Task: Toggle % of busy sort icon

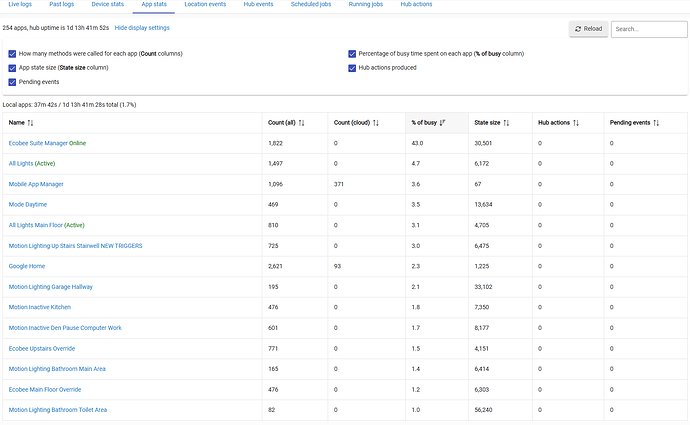Action: pos(443,122)
